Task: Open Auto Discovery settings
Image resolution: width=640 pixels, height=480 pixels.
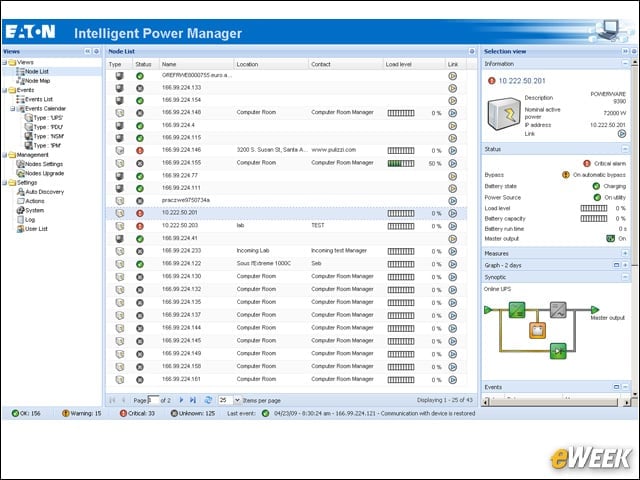Action: pos(44,192)
